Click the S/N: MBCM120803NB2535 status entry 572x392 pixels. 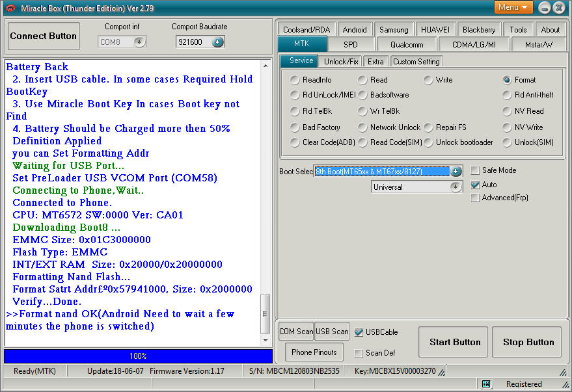294,371
